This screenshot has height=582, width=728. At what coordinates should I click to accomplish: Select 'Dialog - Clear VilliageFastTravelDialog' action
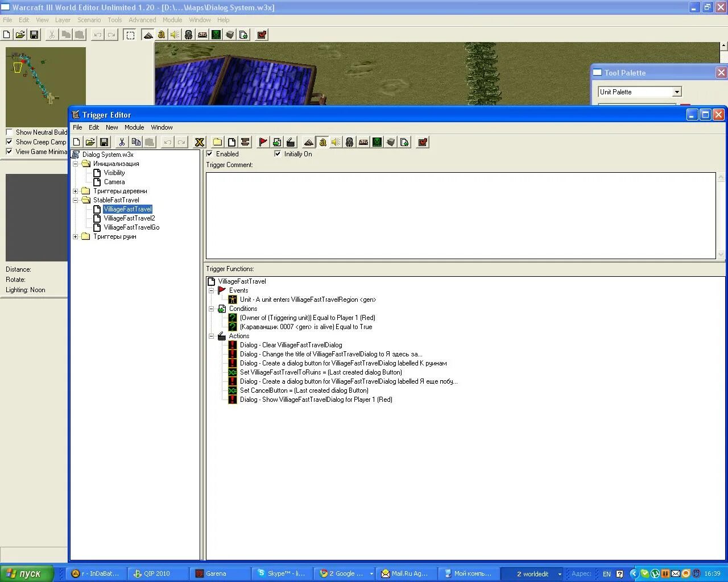coord(291,345)
